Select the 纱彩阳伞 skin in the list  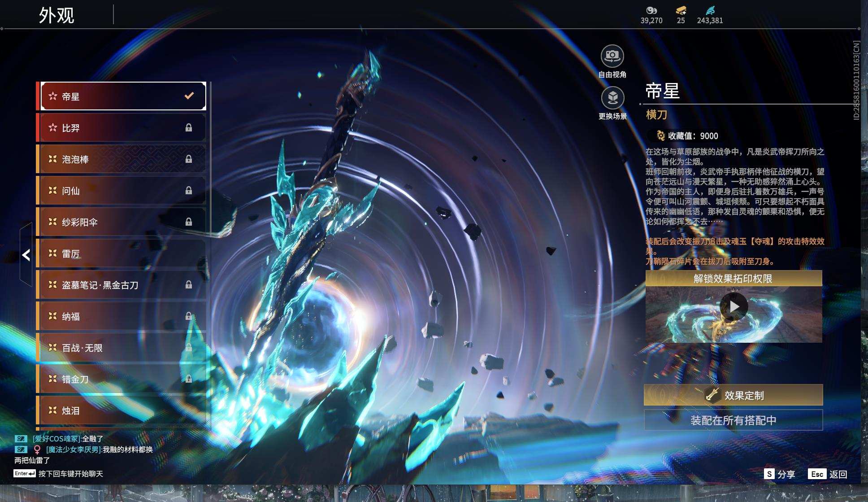pos(123,222)
